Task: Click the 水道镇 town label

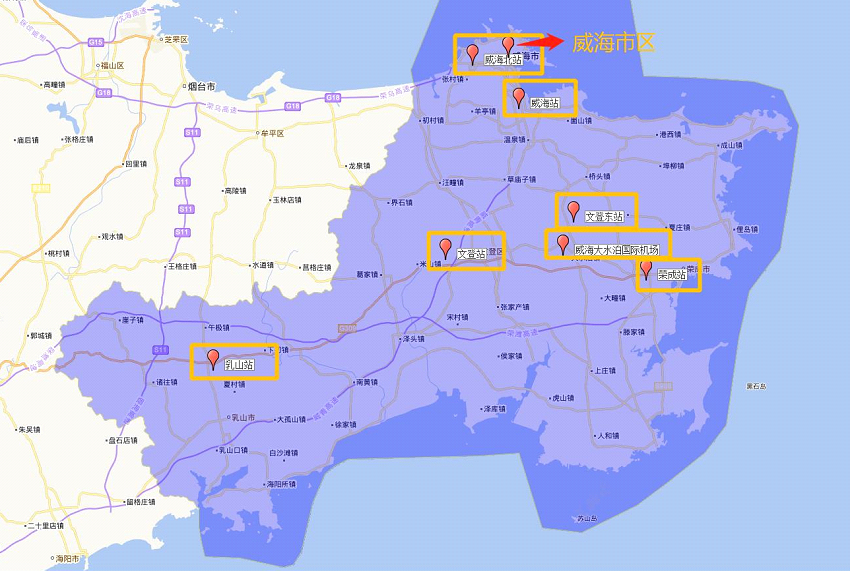Action: pos(263,265)
